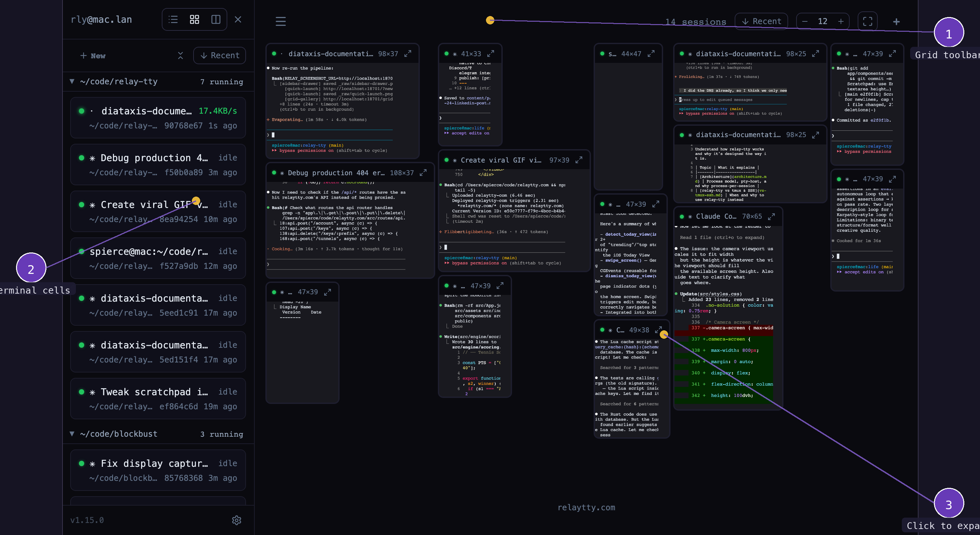Screen dimensions: 980x535
Task: Click the 3 running count for blockbust
Action: pos(221,434)
